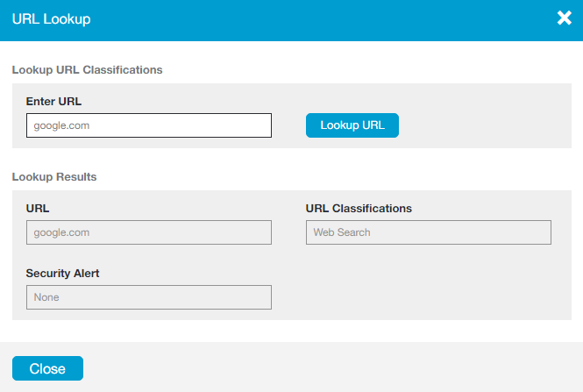Click the URL Classifications label
This screenshot has width=583, height=392.
click(x=359, y=209)
